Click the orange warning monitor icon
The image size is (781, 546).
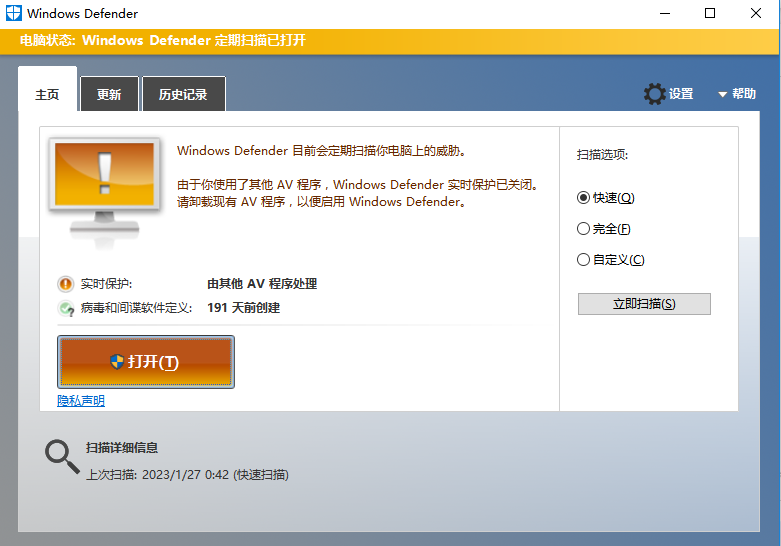coord(105,191)
